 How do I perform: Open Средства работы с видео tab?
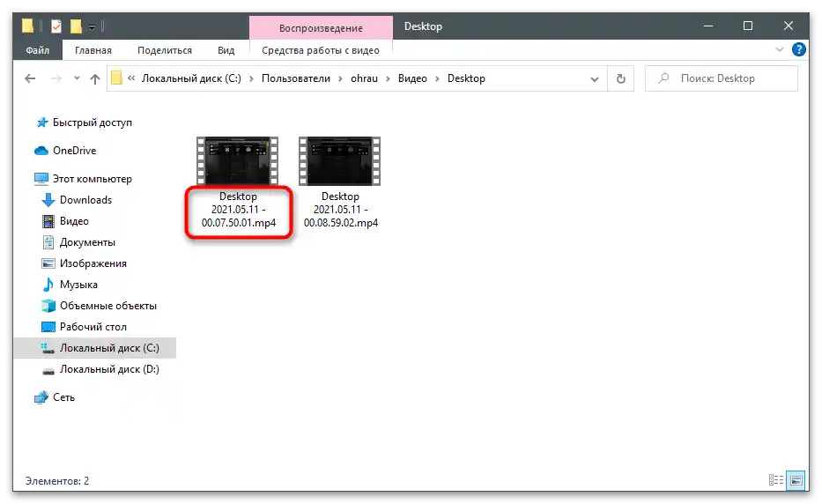click(x=321, y=50)
